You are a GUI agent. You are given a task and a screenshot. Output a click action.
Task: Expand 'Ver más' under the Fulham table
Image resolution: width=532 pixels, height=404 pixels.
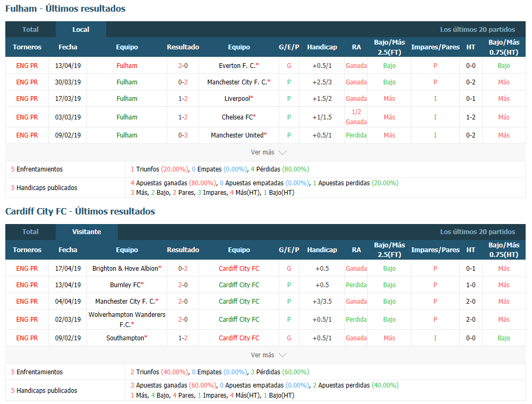point(268,152)
